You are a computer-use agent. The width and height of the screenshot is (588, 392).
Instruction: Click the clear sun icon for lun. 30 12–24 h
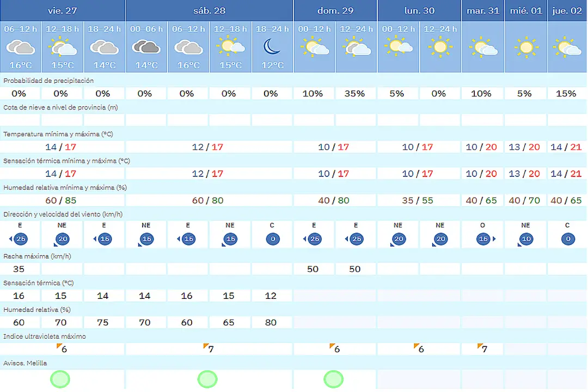click(440, 47)
